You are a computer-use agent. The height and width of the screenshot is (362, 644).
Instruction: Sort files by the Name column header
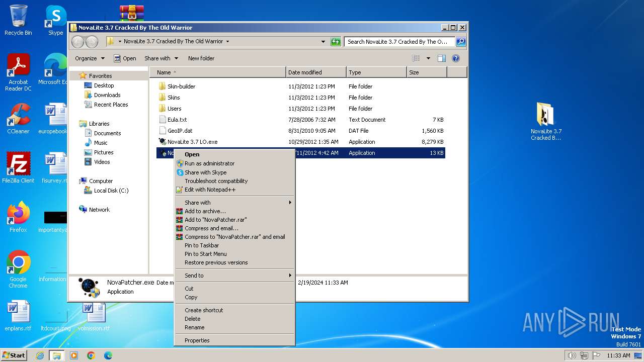pyautogui.click(x=218, y=72)
